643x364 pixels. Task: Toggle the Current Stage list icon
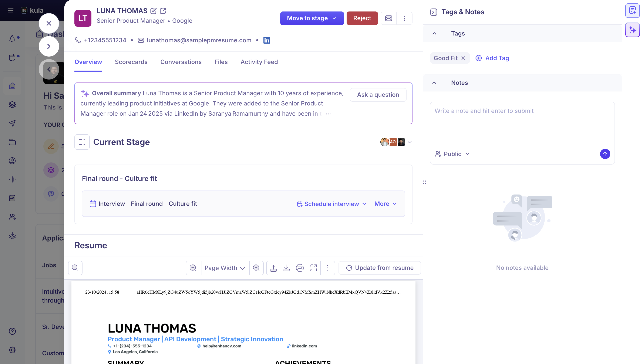click(x=82, y=142)
